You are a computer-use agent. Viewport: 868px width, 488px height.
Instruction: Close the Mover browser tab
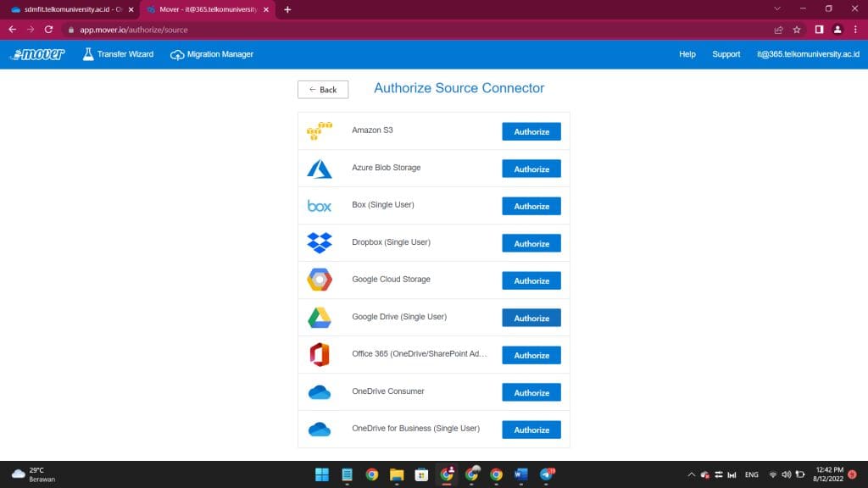[x=266, y=9]
